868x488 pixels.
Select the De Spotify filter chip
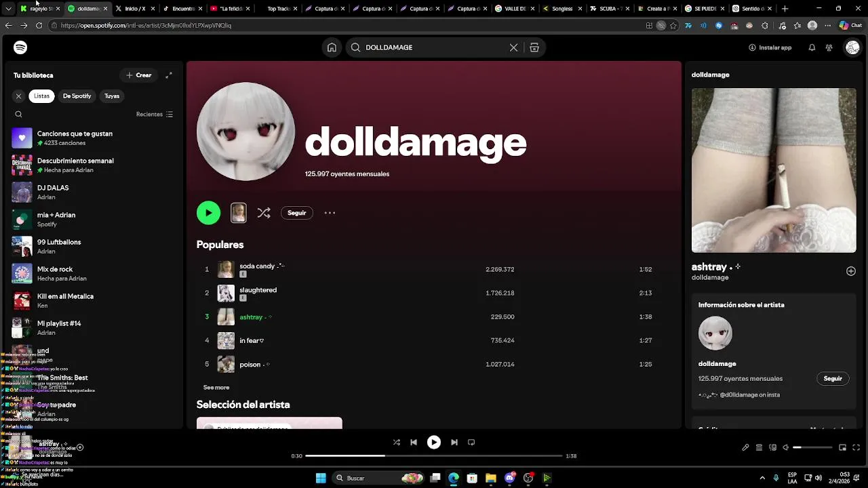[77, 96]
